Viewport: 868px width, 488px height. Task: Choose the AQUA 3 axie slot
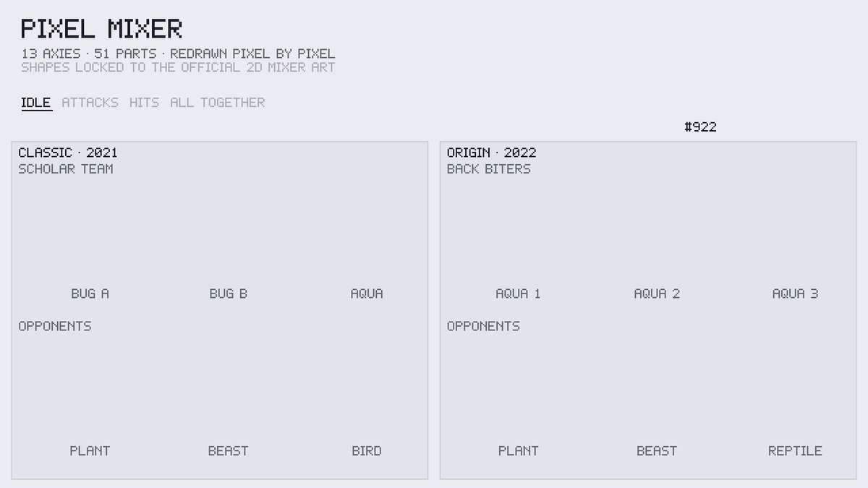[795, 294]
